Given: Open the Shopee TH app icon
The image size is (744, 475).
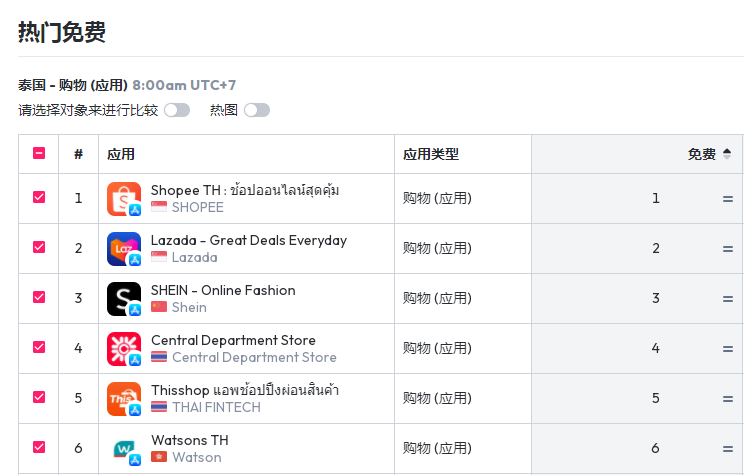Looking at the screenshot, I should point(124,199).
